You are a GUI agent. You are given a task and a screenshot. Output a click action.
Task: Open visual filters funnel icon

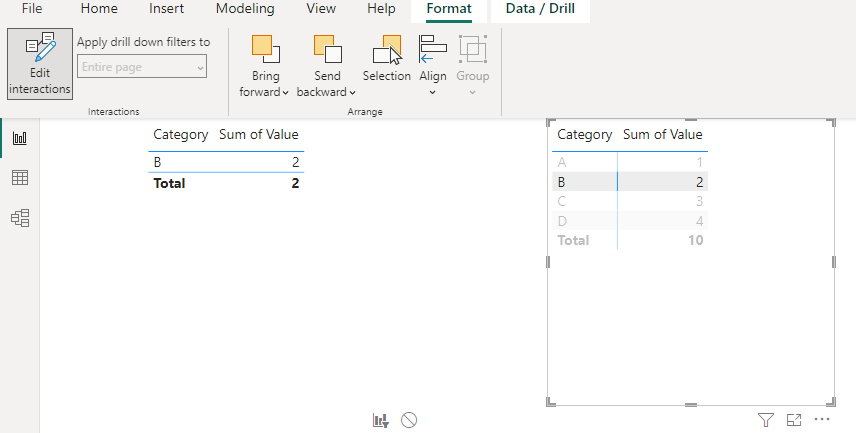(766, 420)
